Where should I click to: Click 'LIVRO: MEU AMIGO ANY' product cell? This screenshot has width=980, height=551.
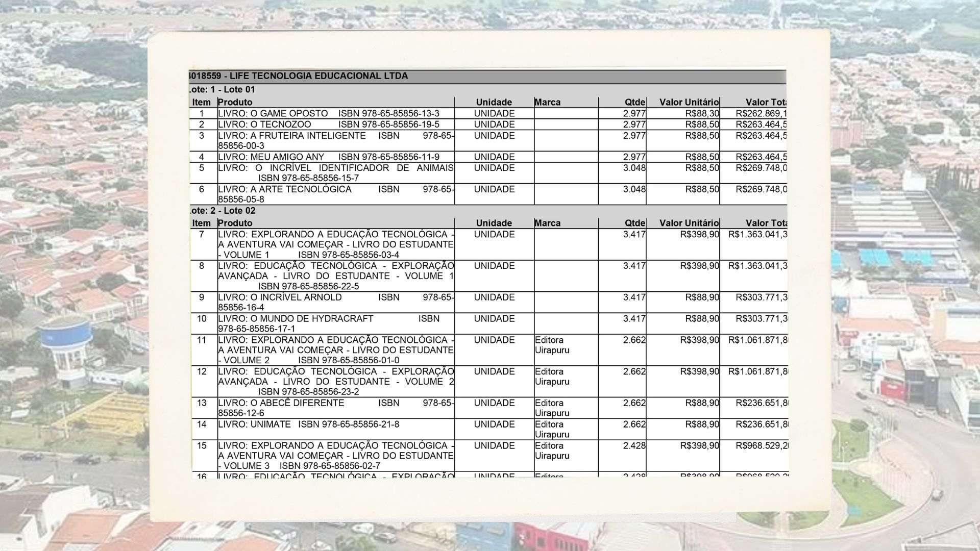tap(336, 157)
